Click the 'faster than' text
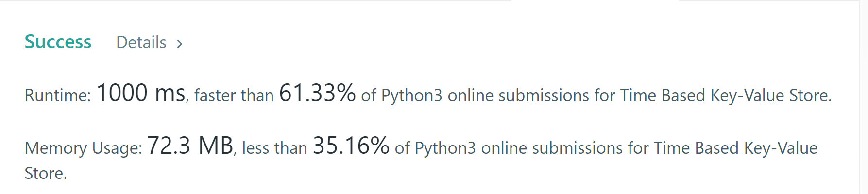Screen dimensions: 868x194 pyautogui.click(x=234, y=96)
